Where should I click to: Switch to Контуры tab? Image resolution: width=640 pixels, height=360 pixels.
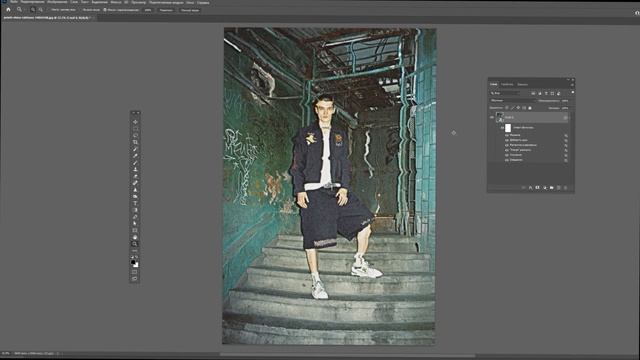point(522,84)
